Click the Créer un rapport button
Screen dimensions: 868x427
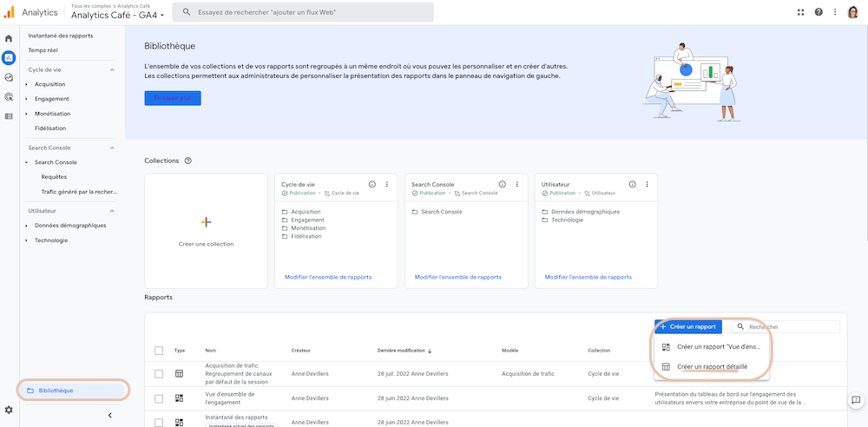pos(688,326)
